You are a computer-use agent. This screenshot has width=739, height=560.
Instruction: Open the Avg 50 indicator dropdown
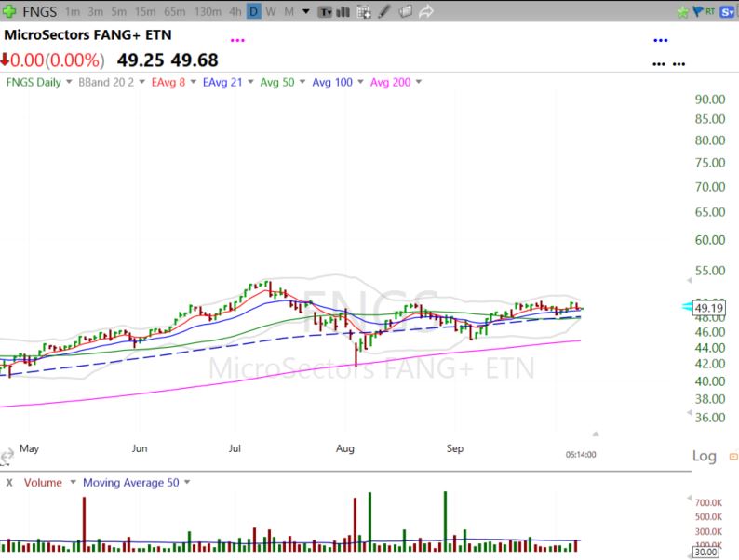[302, 82]
